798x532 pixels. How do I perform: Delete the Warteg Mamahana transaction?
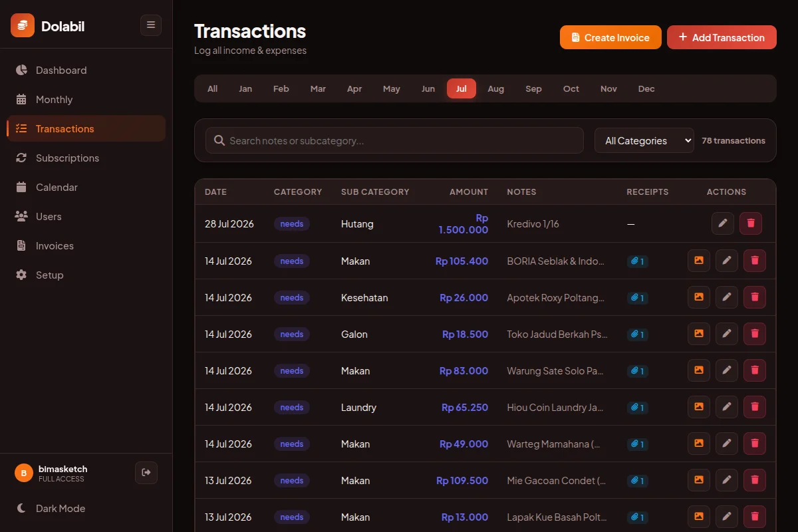(x=755, y=444)
